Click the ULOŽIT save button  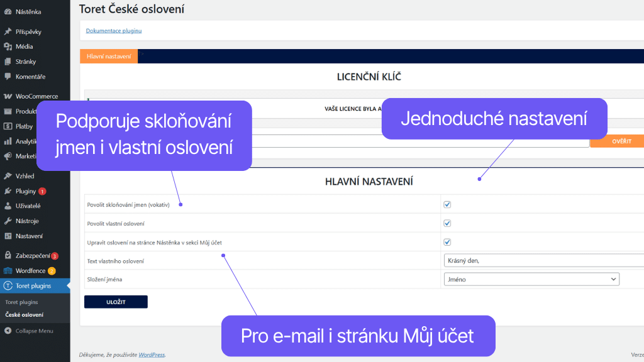tap(116, 302)
